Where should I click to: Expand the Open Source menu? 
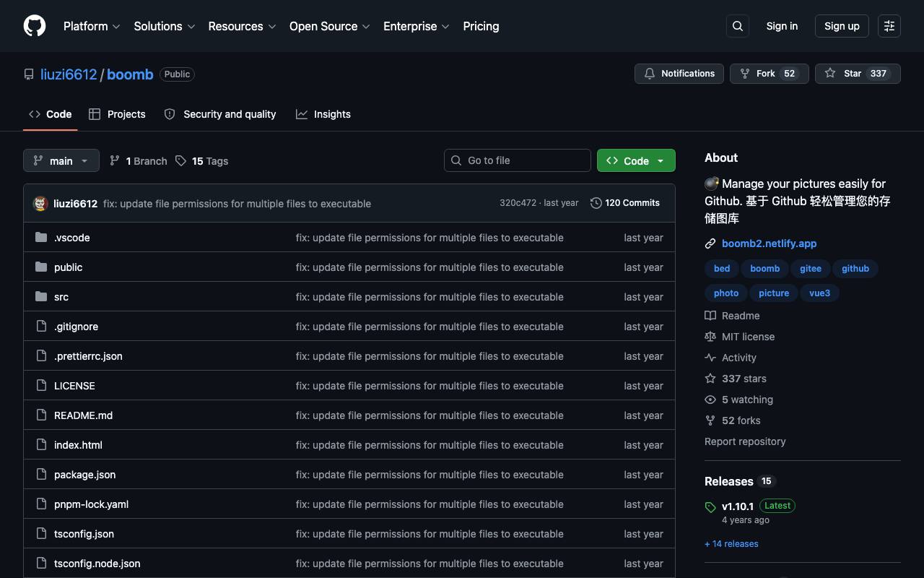coord(330,26)
